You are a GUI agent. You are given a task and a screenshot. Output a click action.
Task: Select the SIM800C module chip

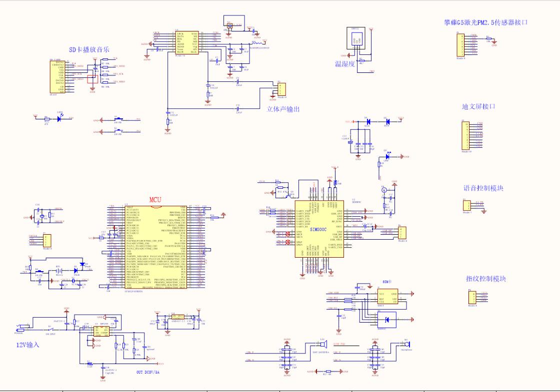pos(319,229)
